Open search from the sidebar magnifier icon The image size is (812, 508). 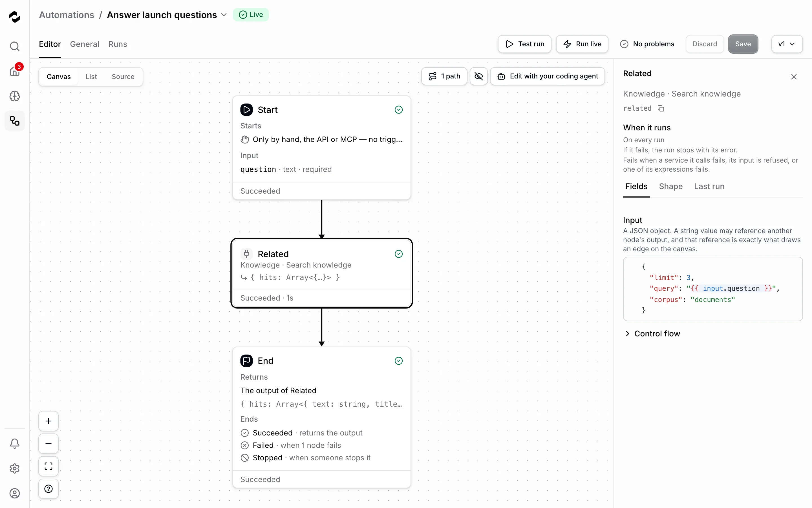click(x=14, y=46)
